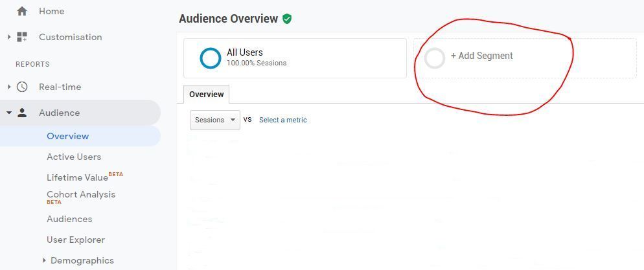The image size is (644, 270).
Task: Select the Overview tab
Action: point(206,95)
